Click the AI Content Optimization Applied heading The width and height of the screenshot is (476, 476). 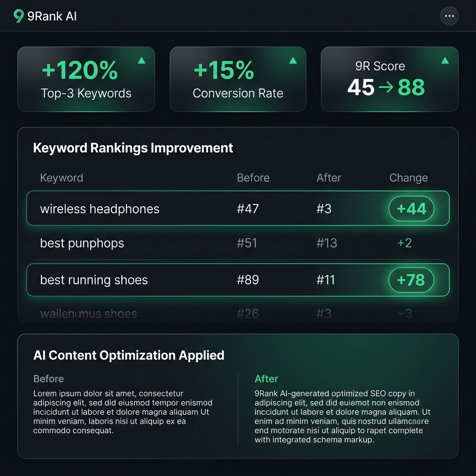pos(129,356)
